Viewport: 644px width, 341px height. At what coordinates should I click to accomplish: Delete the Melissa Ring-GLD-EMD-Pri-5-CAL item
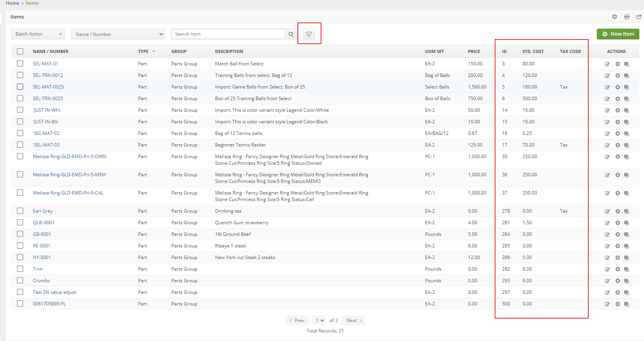click(x=618, y=193)
